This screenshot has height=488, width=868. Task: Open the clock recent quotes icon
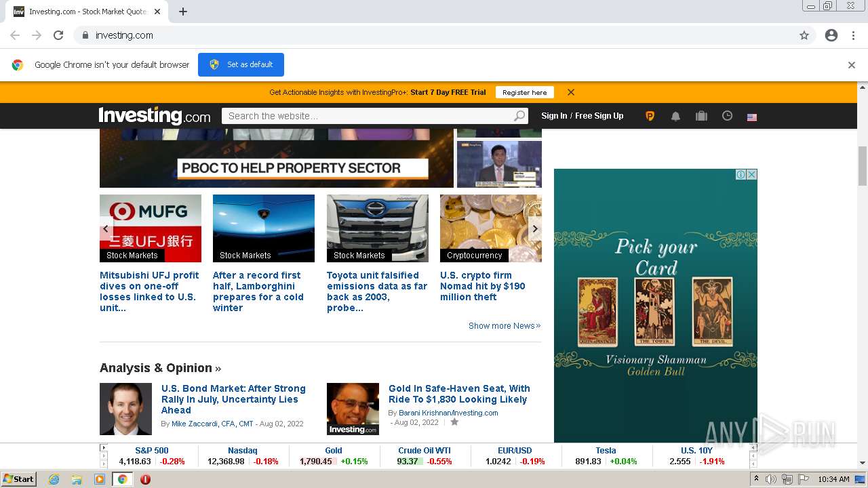[727, 116]
